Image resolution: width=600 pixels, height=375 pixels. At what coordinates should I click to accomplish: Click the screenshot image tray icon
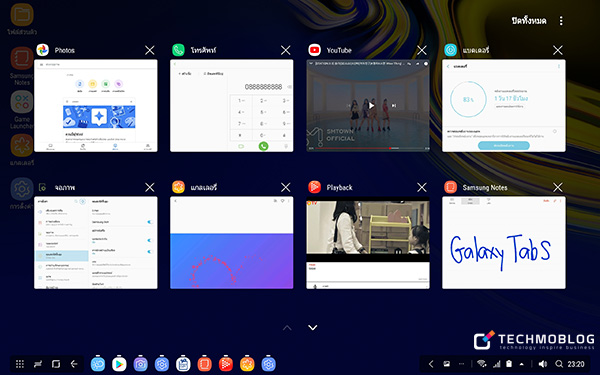tap(447, 364)
